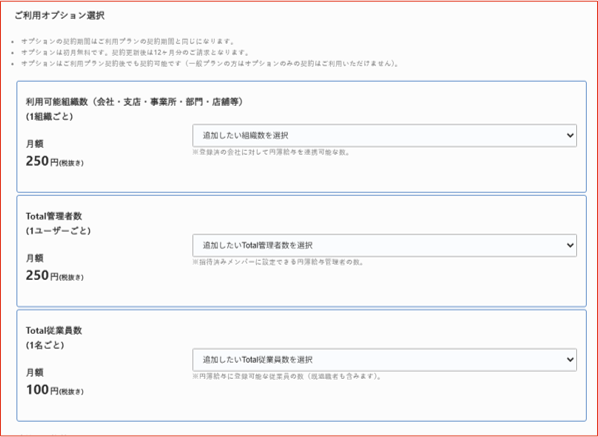The width and height of the screenshot is (598, 437).
Task: Click the 100円 monthly price
Action: click(x=55, y=390)
